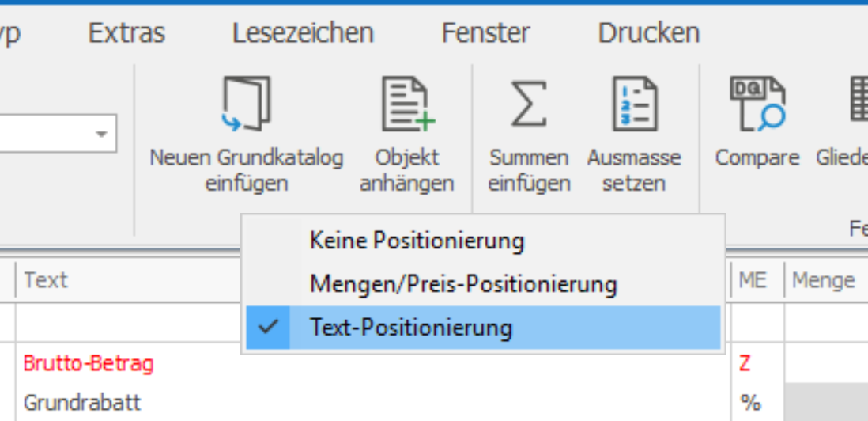Click the Objekt anhängen document icon
The width and height of the screenshot is (868, 421).
[x=407, y=104]
